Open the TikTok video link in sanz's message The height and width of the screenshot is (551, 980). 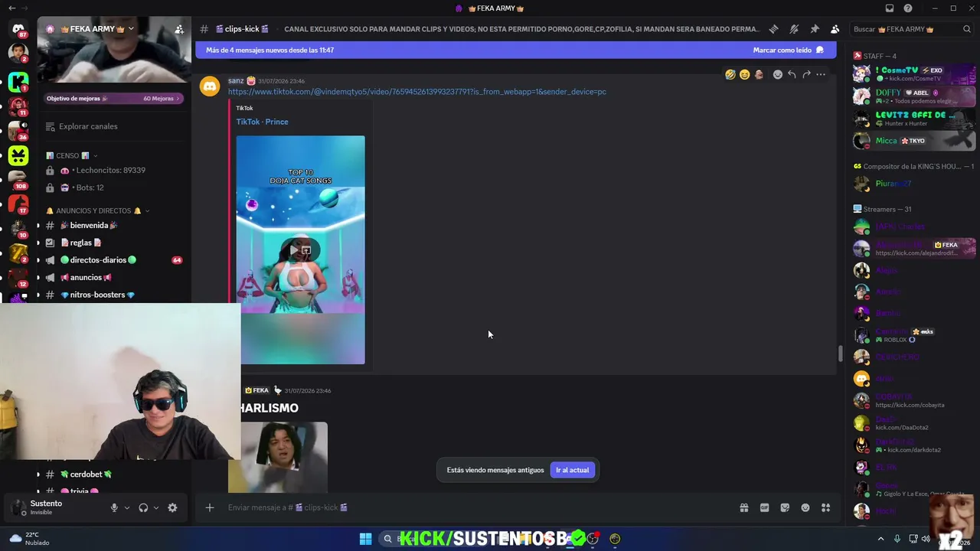pos(417,92)
